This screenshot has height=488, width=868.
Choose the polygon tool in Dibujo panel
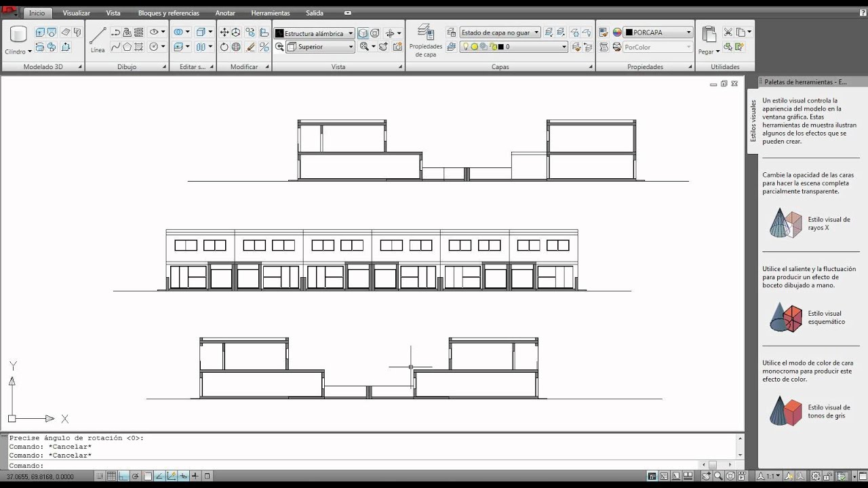(x=127, y=47)
